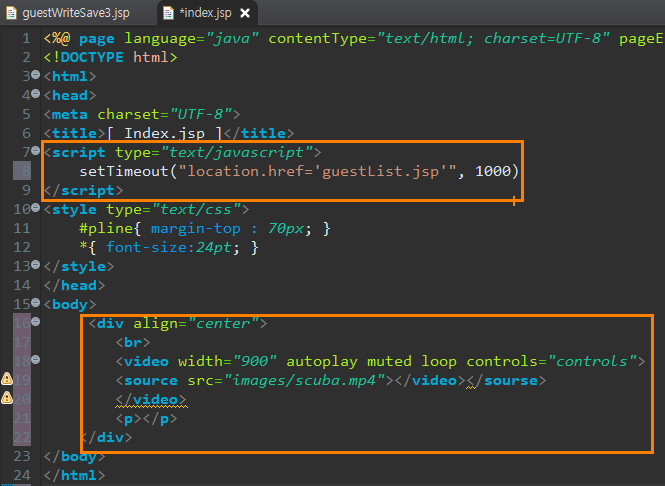Click the loop attribute
The height and width of the screenshot is (486, 665).
(x=439, y=361)
